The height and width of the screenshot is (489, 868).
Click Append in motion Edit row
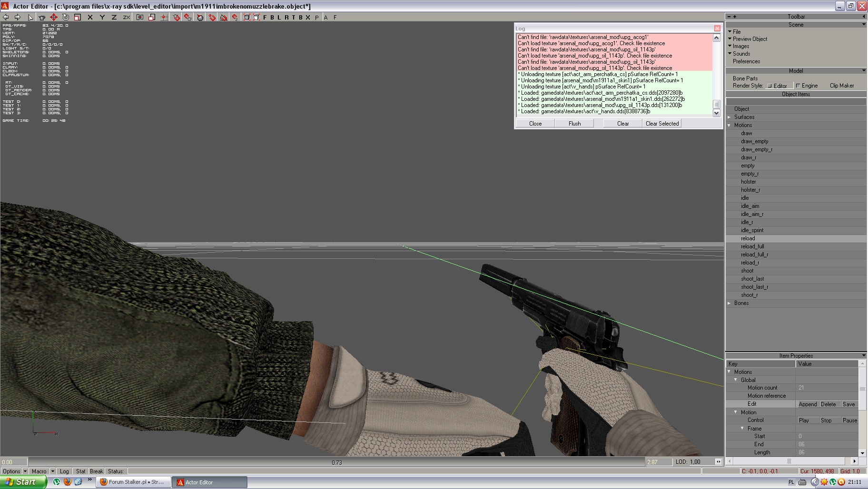pyautogui.click(x=808, y=404)
